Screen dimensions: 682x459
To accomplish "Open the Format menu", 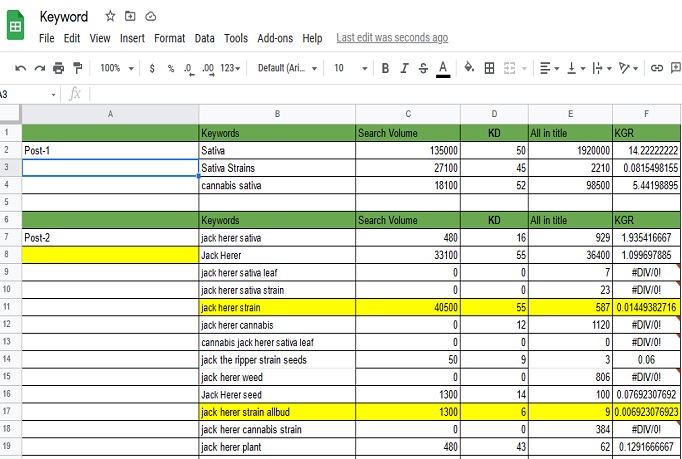I will (x=169, y=38).
